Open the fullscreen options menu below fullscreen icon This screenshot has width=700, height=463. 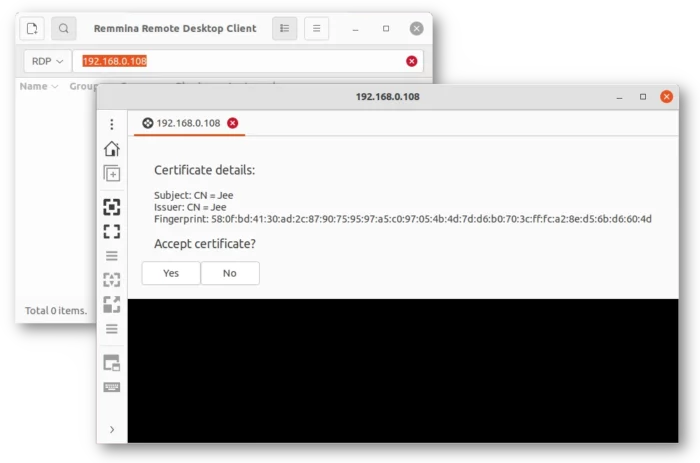tap(112, 256)
